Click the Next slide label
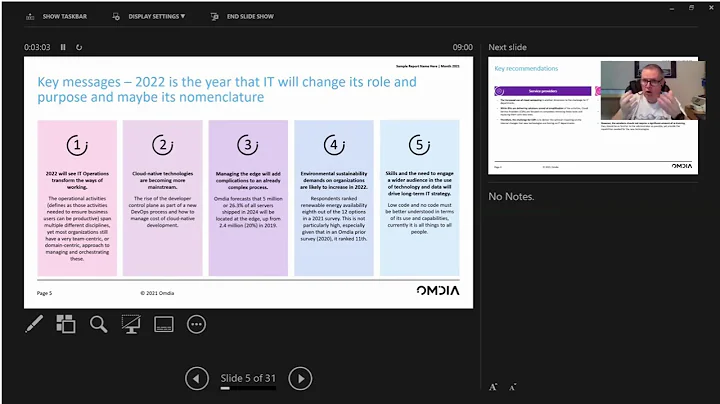 [507, 47]
